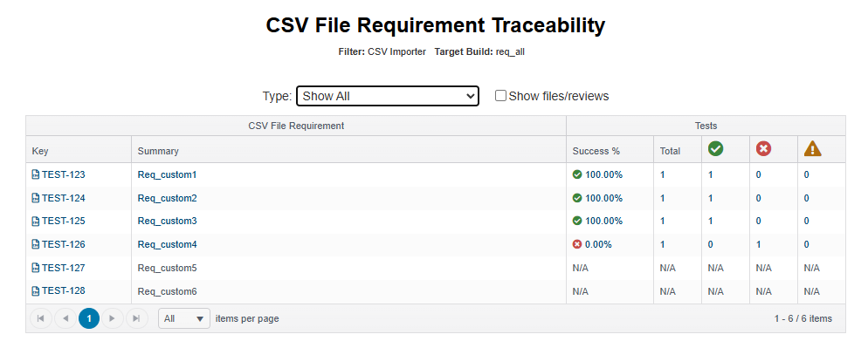
Task: Click the next page arrow
Action: click(x=113, y=318)
